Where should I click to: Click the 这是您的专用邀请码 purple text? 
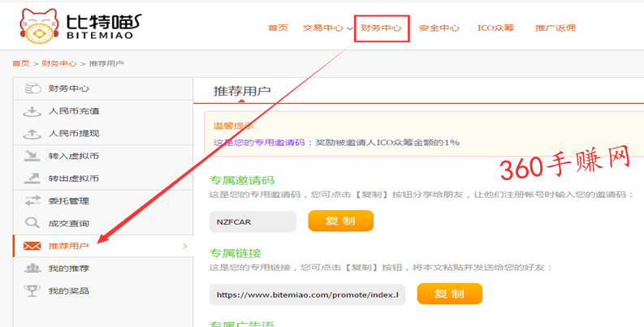(259, 143)
